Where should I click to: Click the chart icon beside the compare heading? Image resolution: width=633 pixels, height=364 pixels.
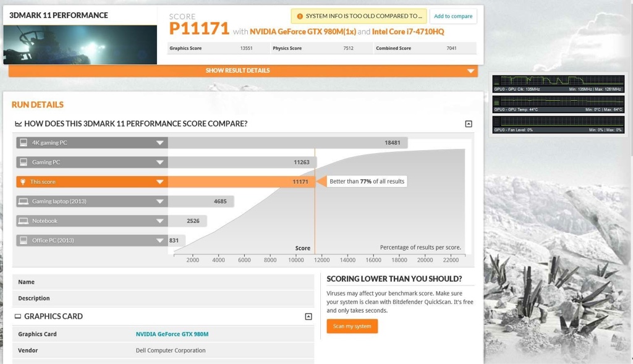(x=18, y=124)
